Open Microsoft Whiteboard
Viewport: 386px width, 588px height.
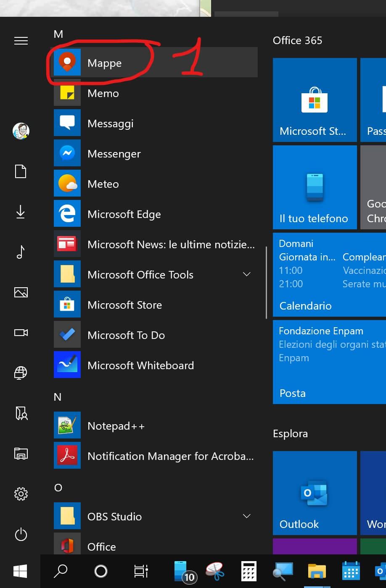[140, 365]
